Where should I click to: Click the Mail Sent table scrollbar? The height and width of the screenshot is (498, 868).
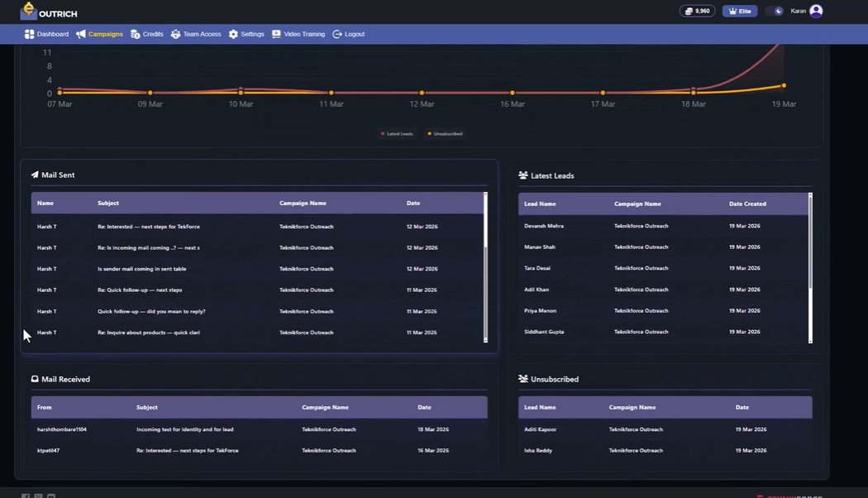(485, 267)
